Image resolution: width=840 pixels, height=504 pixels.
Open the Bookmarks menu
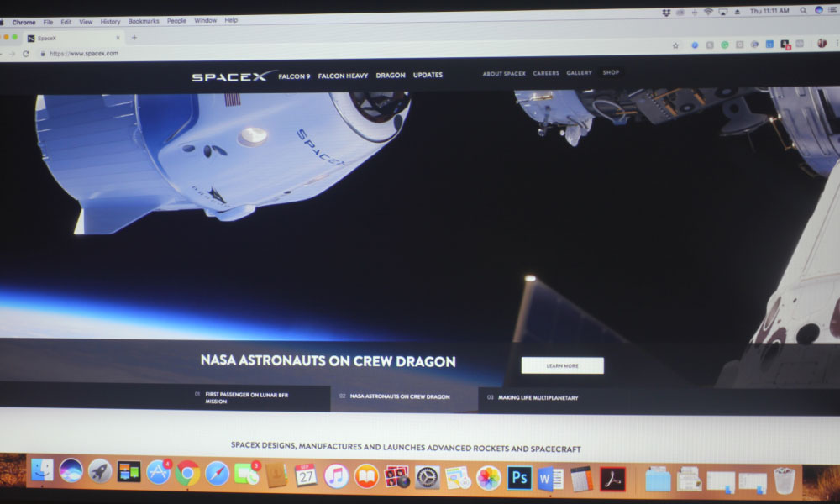[144, 21]
